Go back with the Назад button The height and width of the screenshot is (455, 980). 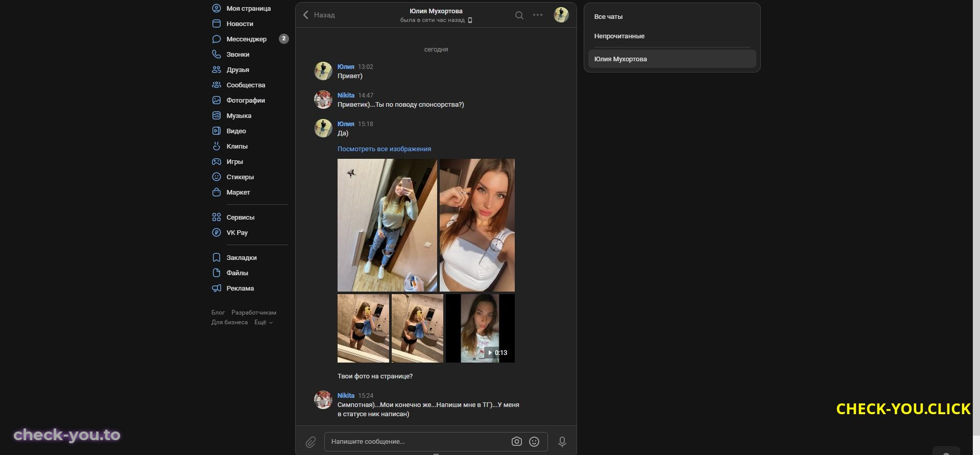(319, 15)
